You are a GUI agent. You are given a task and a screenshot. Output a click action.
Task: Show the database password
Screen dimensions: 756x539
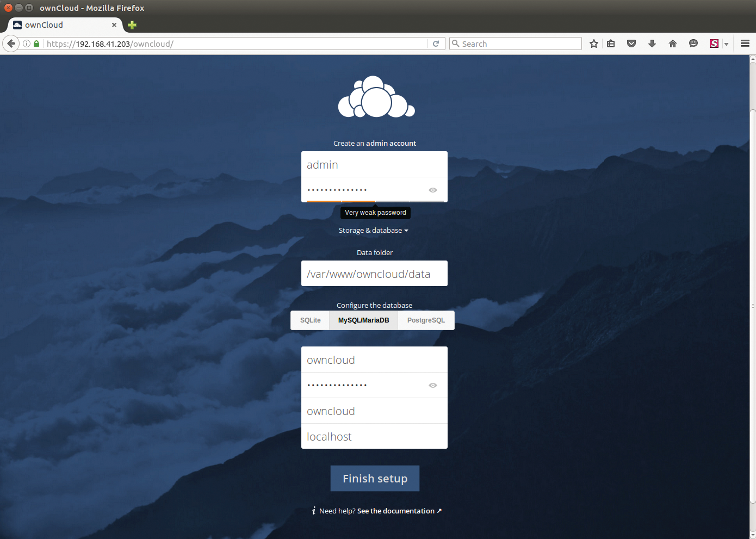coord(432,385)
